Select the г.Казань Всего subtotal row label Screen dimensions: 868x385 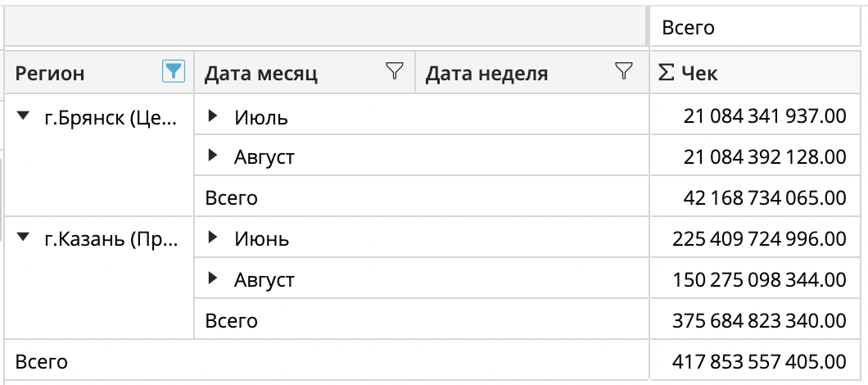pyautogui.click(x=232, y=320)
